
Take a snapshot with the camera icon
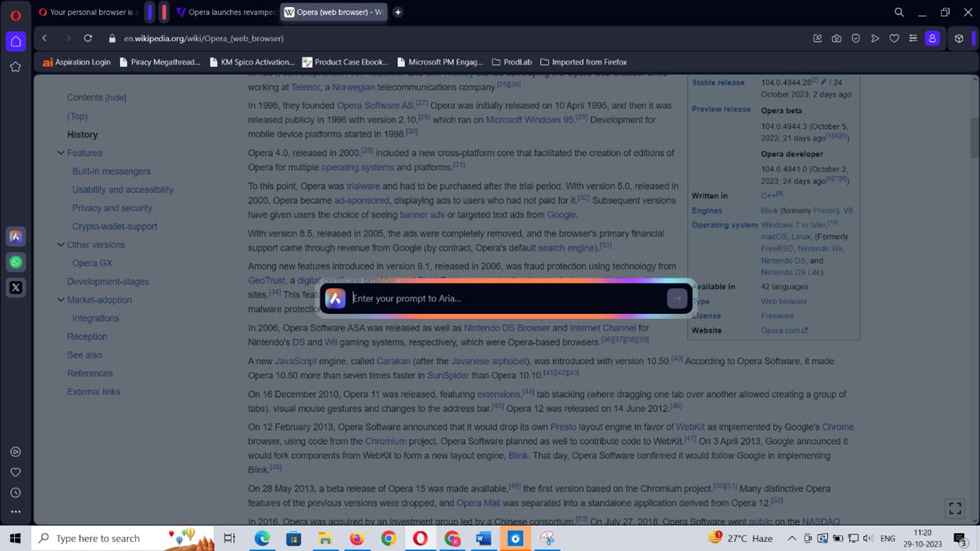836,38
